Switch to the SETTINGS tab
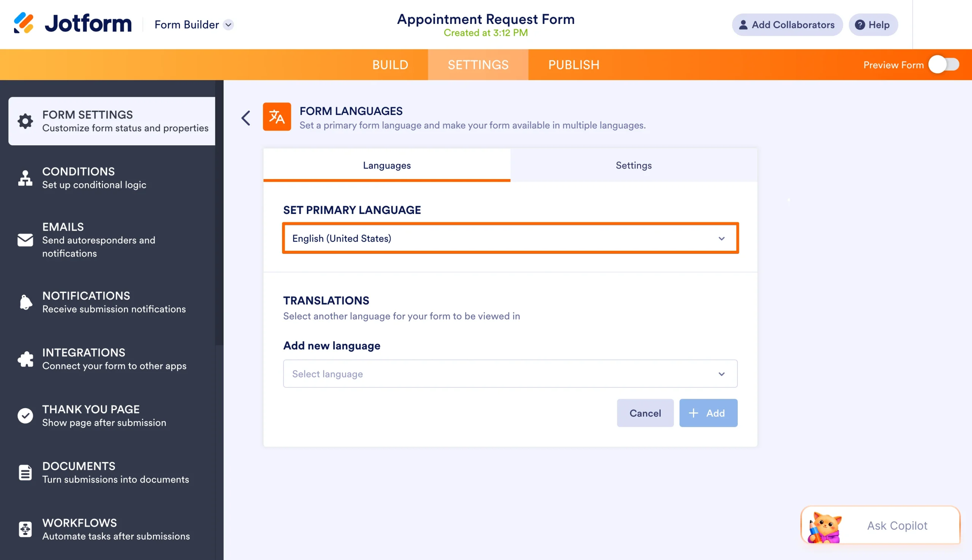 point(478,64)
